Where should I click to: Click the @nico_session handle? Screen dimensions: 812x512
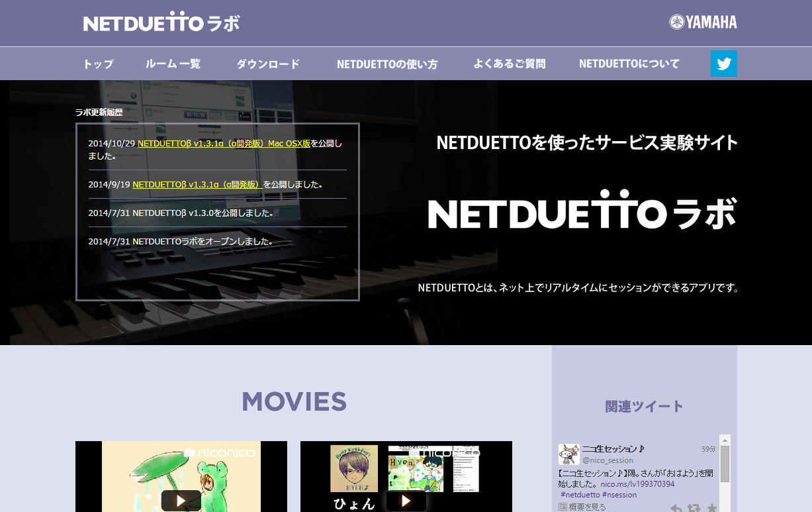click(x=608, y=460)
